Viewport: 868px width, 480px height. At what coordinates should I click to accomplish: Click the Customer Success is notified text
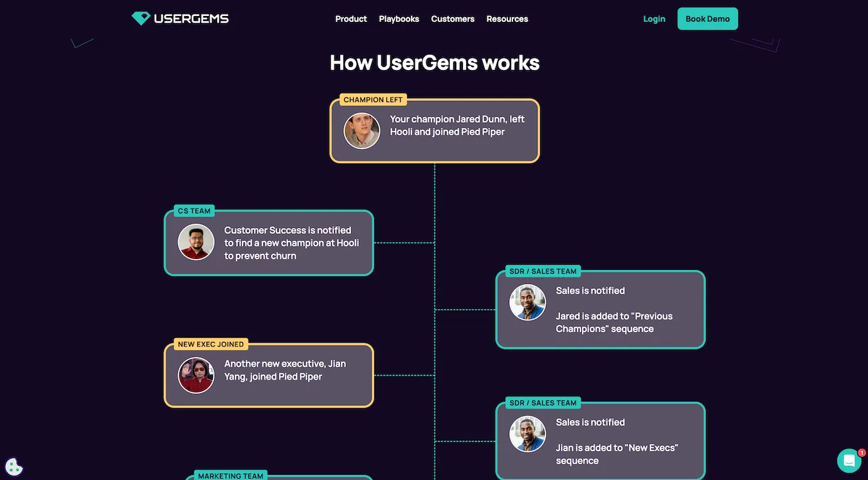point(291,243)
